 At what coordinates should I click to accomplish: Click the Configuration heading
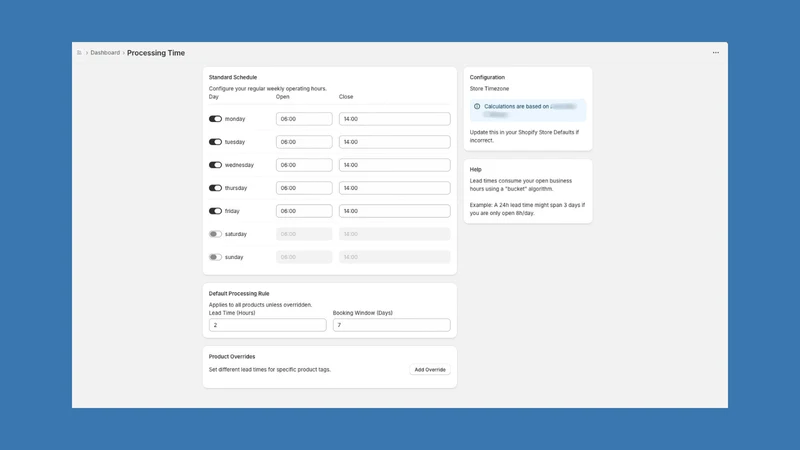(487, 77)
